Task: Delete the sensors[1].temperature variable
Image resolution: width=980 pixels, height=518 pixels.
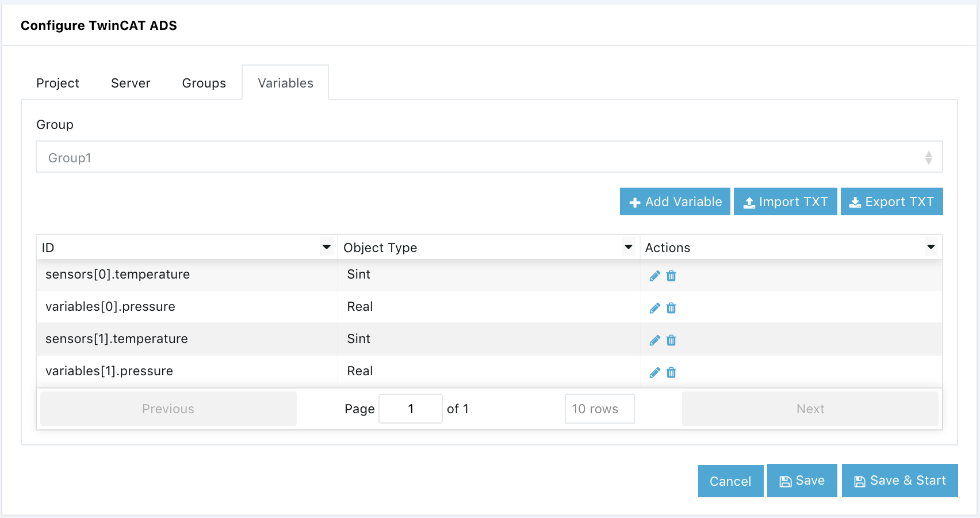Action: point(671,340)
